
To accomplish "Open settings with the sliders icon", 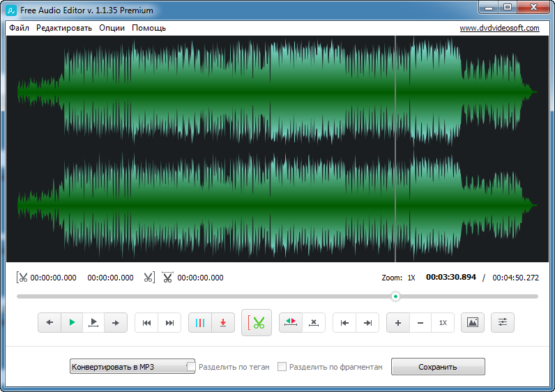I will click(x=503, y=322).
